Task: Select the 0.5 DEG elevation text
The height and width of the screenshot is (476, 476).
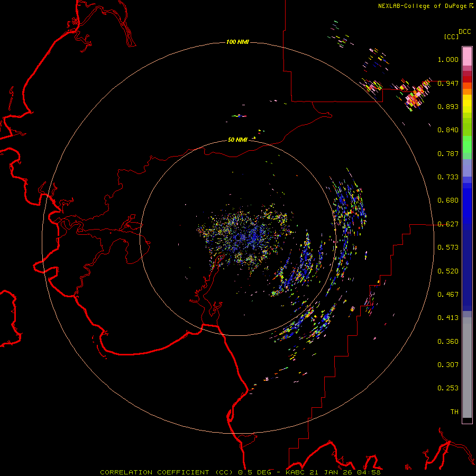Action: coord(255,472)
